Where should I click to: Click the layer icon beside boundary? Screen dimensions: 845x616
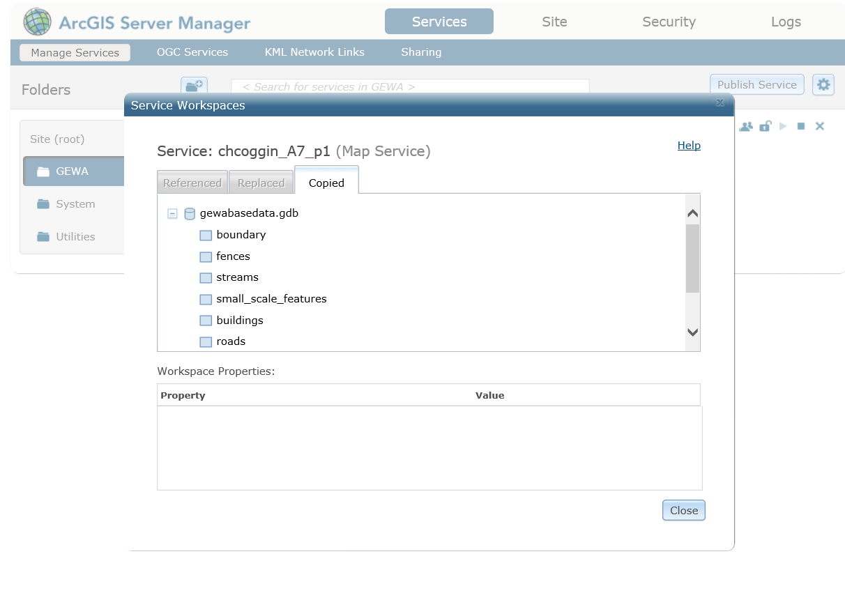coord(206,236)
